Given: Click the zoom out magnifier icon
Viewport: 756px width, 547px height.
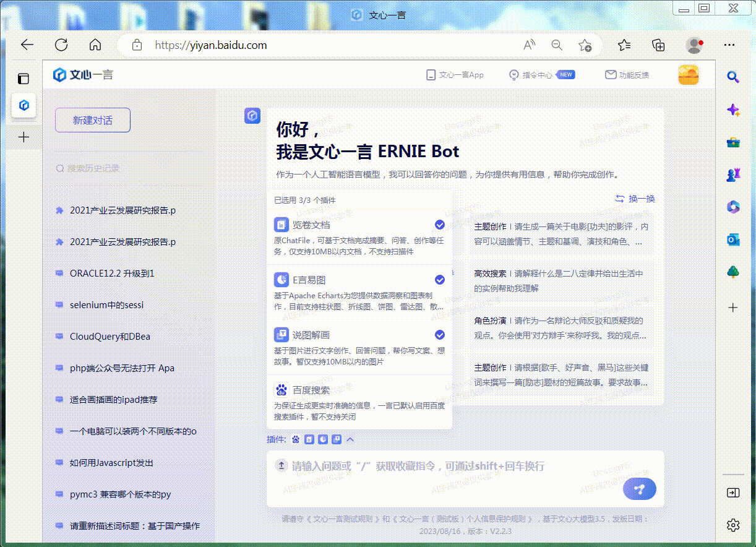Looking at the screenshot, I should click(557, 45).
